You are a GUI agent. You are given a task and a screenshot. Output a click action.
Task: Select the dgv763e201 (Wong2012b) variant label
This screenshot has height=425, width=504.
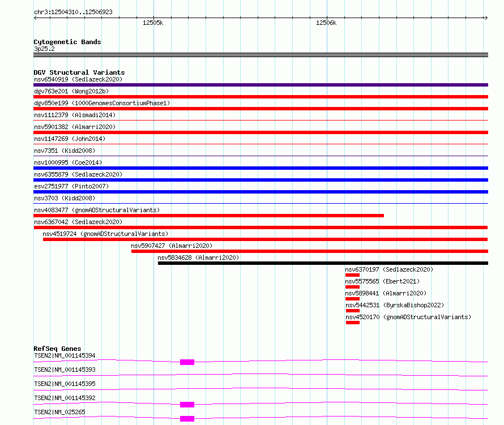pyautogui.click(x=71, y=91)
